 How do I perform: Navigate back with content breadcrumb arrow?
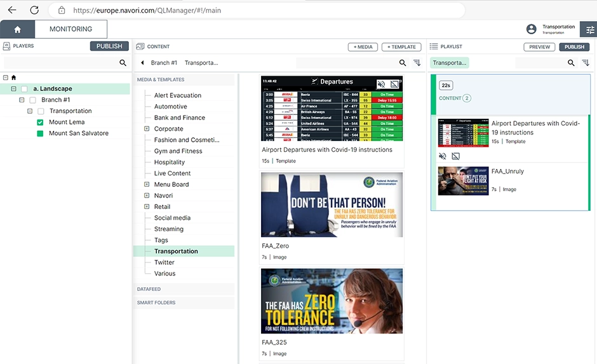(x=142, y=63)
